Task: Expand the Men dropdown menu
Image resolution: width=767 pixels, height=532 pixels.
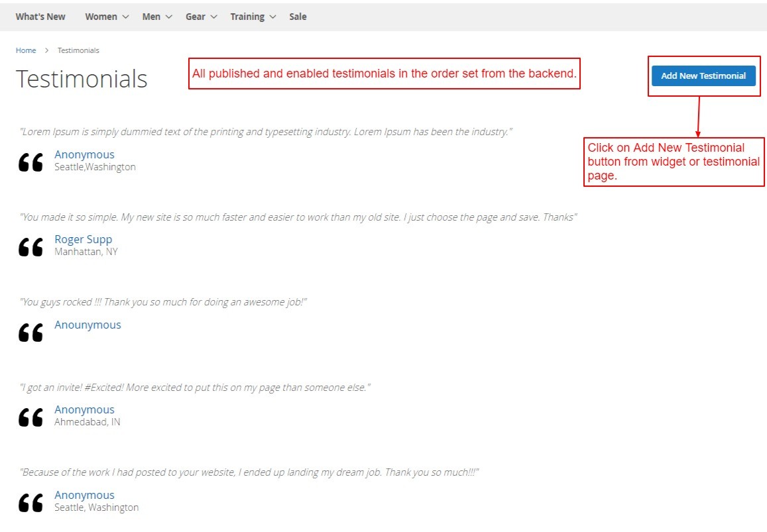Action: (x=157, y=17)
